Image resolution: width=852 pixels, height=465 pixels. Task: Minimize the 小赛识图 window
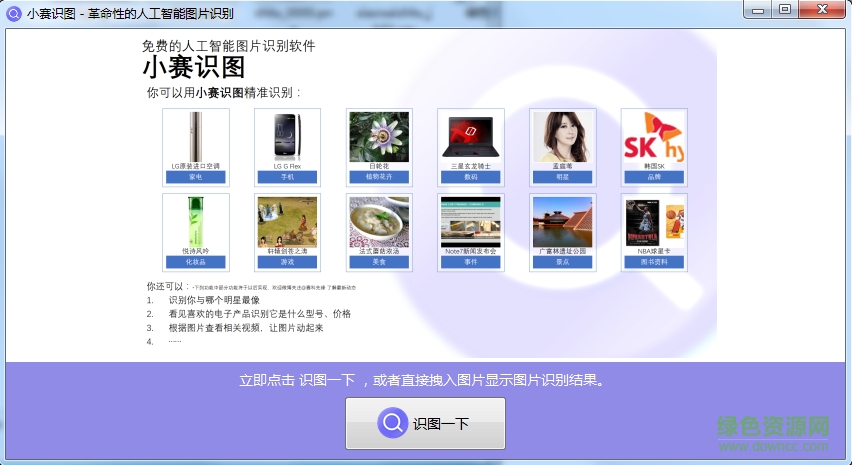[x=759, y=9]
